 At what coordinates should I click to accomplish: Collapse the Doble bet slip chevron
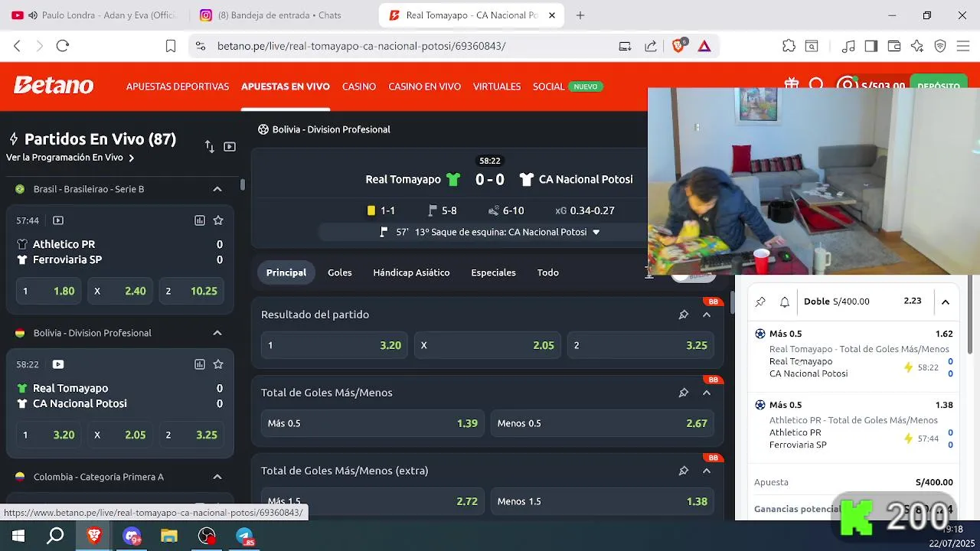coord(946,302)
